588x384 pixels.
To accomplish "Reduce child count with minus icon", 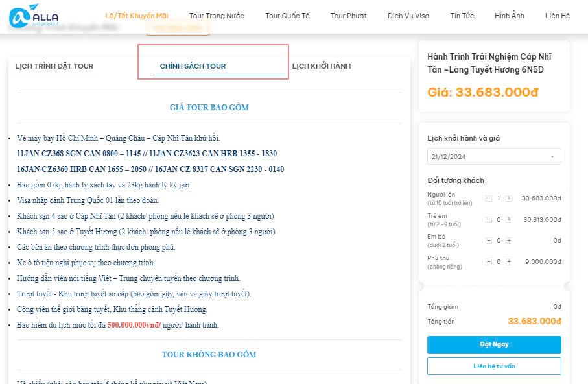I will tap(489, 220).
